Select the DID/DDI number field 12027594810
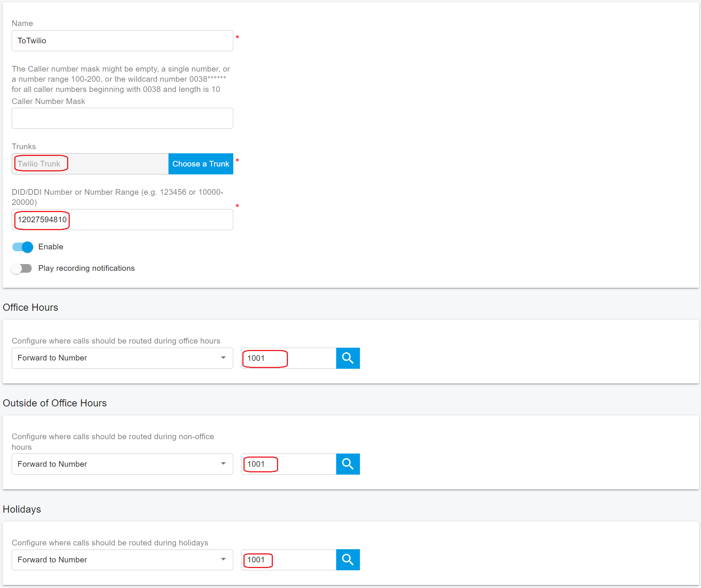Image resolution: width=701 pixels, height=588 pixels. click(122, 220)
